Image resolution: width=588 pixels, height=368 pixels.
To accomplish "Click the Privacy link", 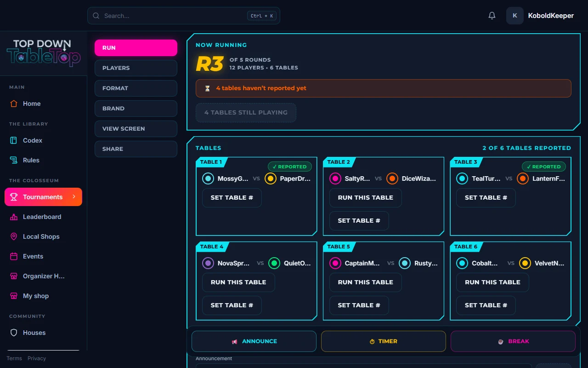I will (x=37, y=358).
